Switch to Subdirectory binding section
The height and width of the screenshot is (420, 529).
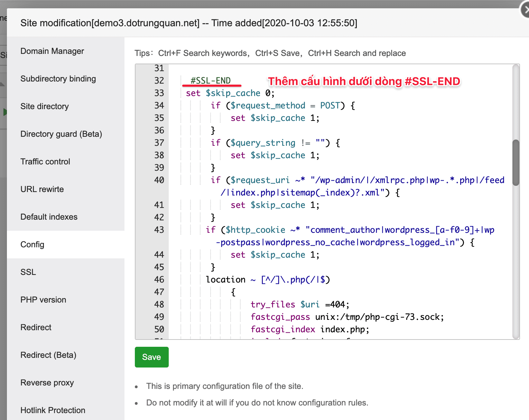pos(58,79)
